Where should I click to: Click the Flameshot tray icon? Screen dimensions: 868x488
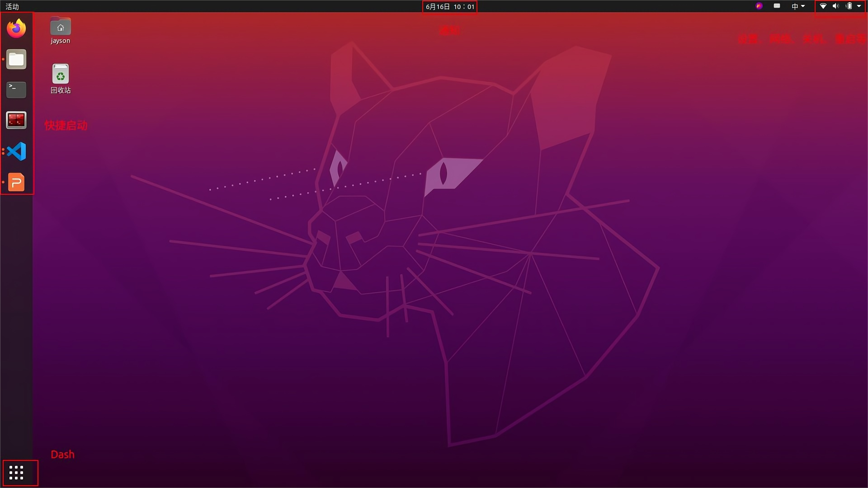click(x=759, y=6)
